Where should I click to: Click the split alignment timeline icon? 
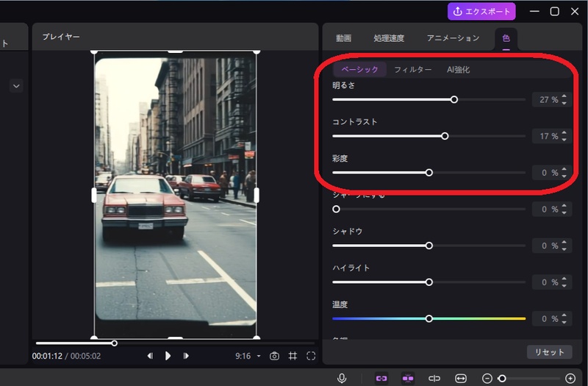pos(434,378)
